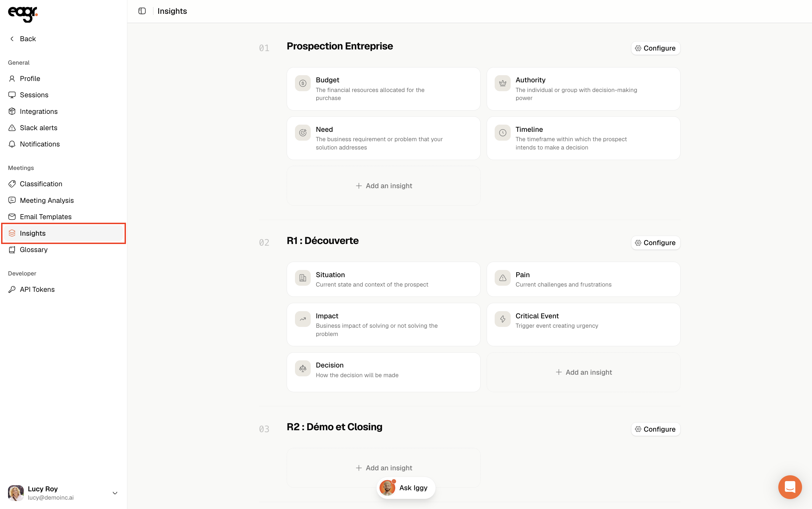This screenshot has height=509, width=812.
Task: Configure R1 : Découverte section
Action: click(x=655, y=243)
